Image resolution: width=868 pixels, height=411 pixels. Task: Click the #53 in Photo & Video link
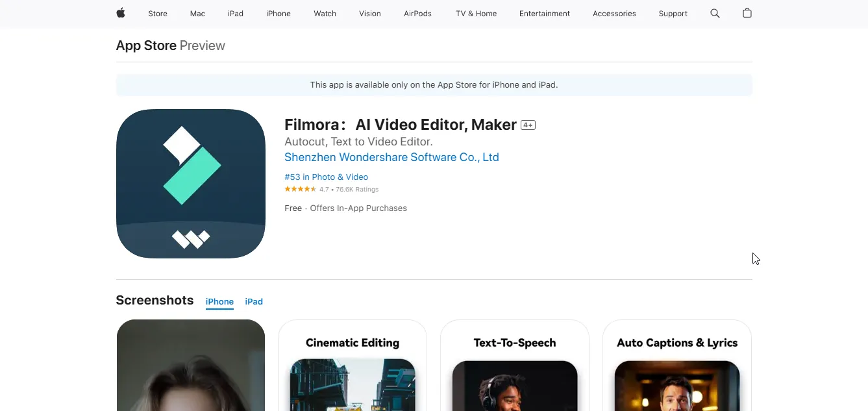click(x=326, y=177)
